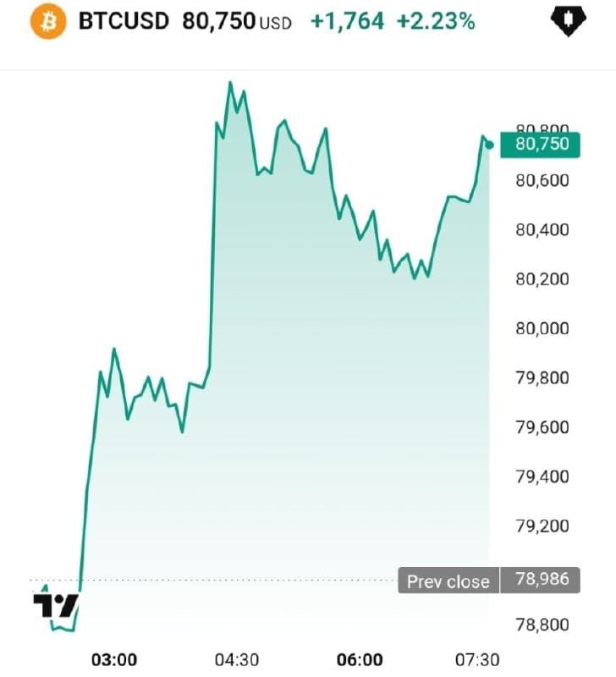The width and height of the screenshot is (616, 677).
Task: Select the 07:30 time axis label
Action: coord(477,660)
